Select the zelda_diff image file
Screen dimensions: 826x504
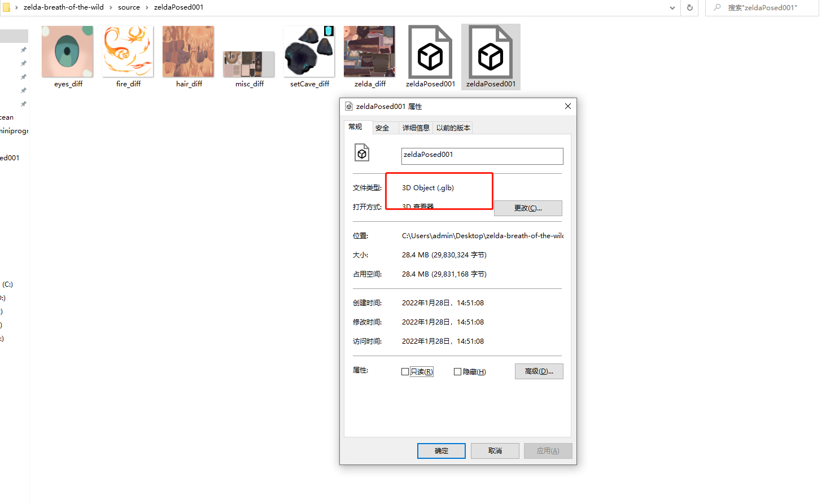tap(370, 57)
